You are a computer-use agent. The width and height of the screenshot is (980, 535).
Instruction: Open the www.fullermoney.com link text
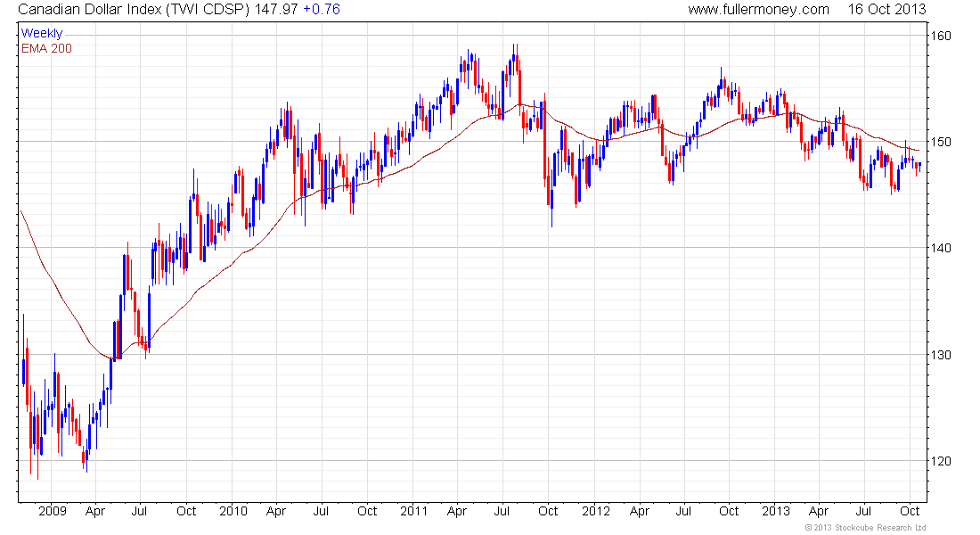tap(759, 10)
